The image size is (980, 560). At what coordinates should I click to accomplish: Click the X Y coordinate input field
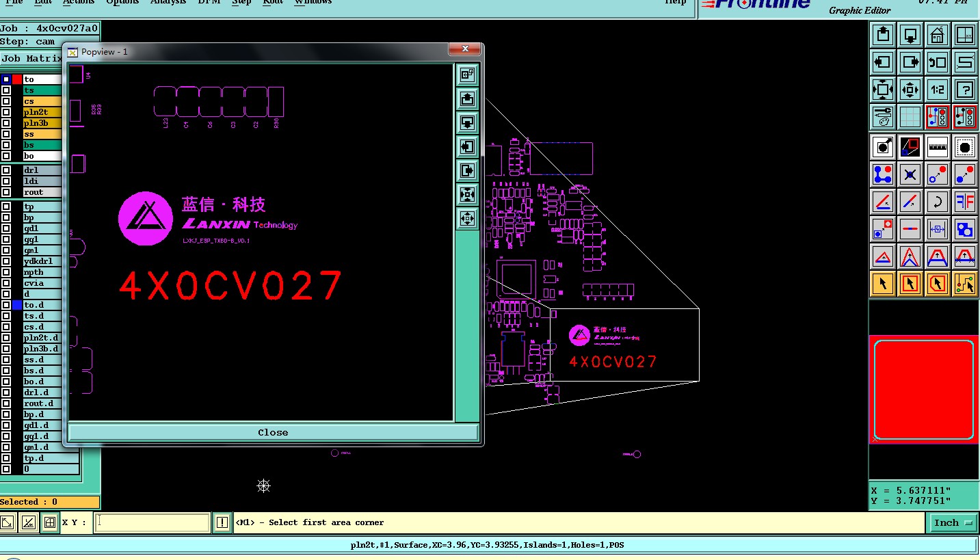pos(152,522)
